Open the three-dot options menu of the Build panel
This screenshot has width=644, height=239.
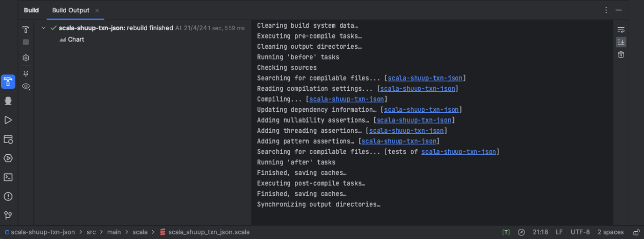tap(606, 10)
